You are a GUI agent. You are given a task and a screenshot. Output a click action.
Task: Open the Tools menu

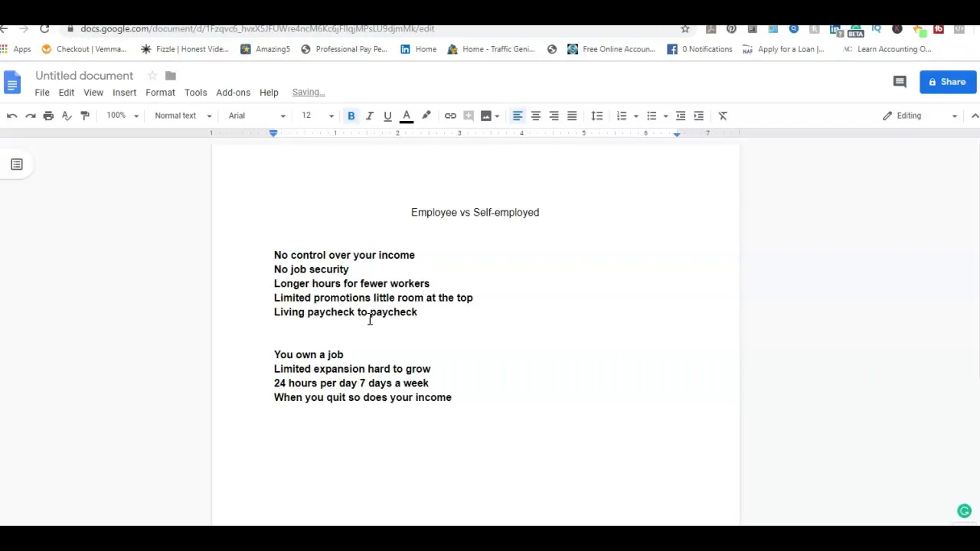point(195,93)
